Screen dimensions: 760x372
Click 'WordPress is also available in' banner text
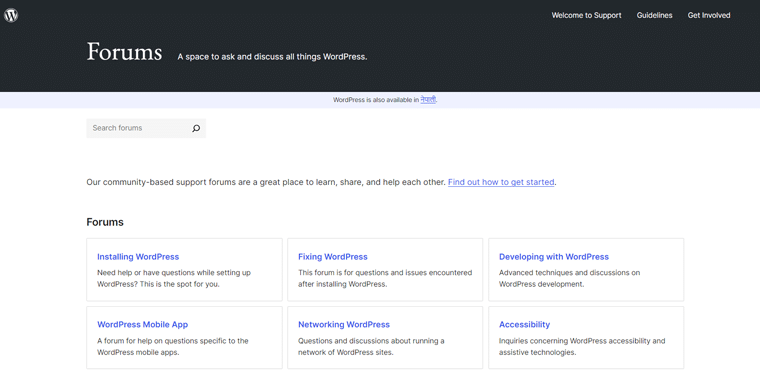tap(376, 100)
